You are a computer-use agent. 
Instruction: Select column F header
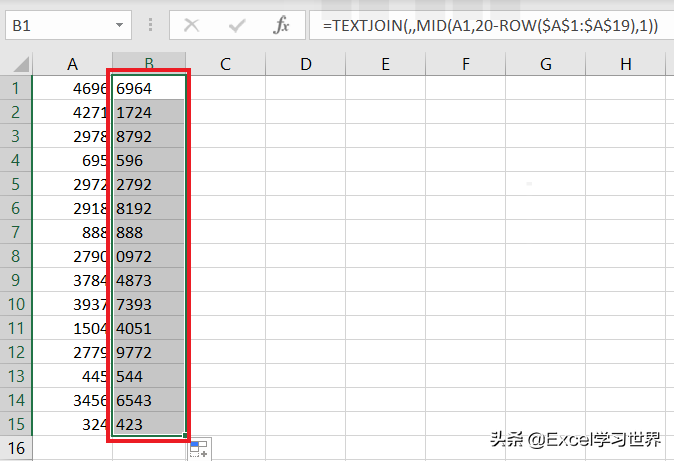coord(466,65)
